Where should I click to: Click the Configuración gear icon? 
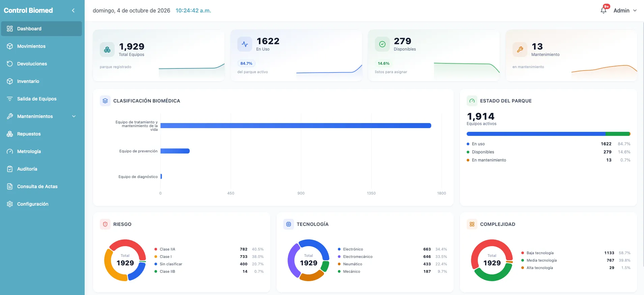coord(10,204)
